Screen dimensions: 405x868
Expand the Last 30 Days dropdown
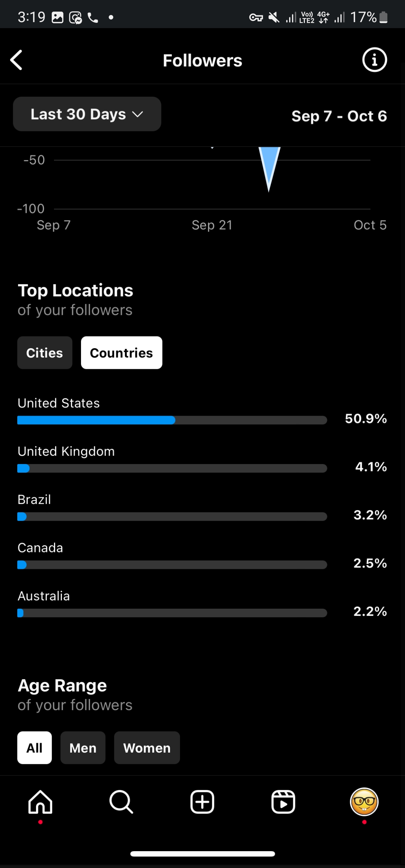(x=87, y=114)
